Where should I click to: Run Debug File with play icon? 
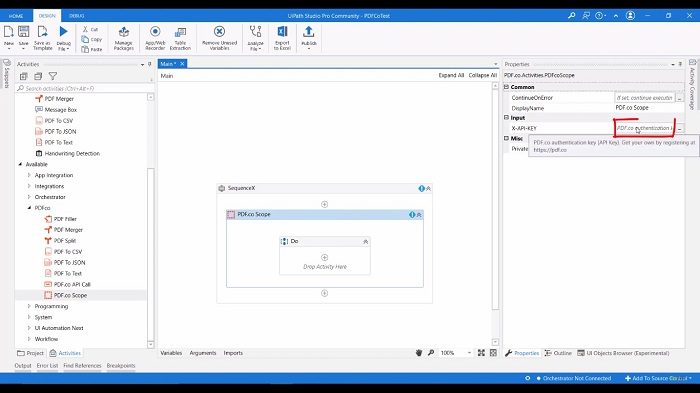click(64, 38)
